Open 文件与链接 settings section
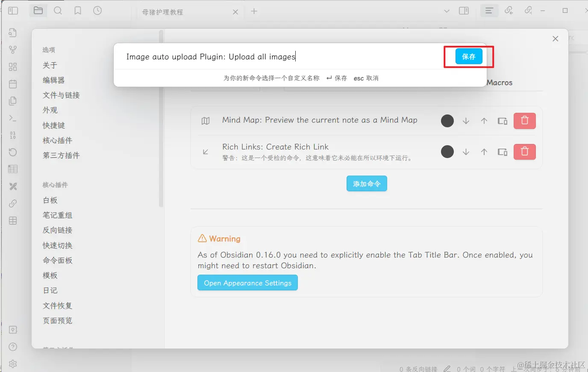This screenshot has height=372, width=588. tap(61, 95)
